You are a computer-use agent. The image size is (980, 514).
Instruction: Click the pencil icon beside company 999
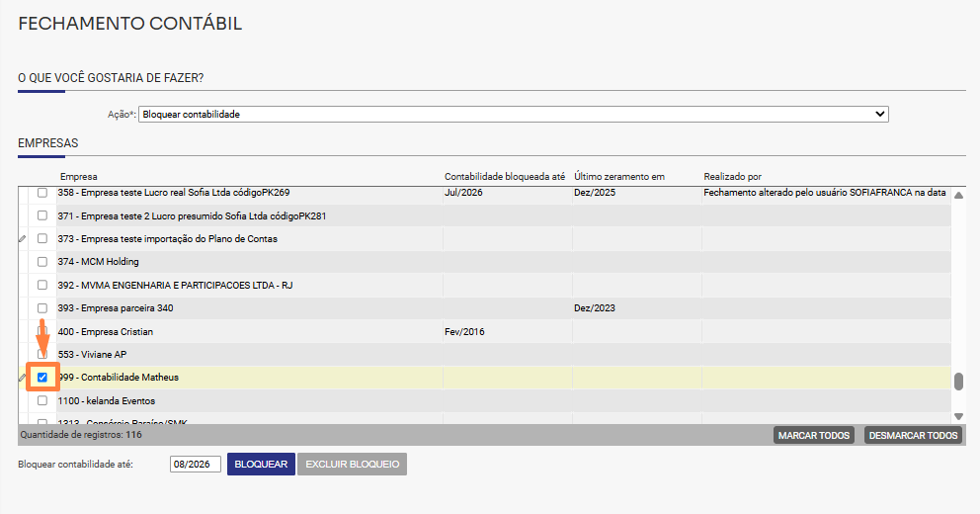tap(23, 378)
